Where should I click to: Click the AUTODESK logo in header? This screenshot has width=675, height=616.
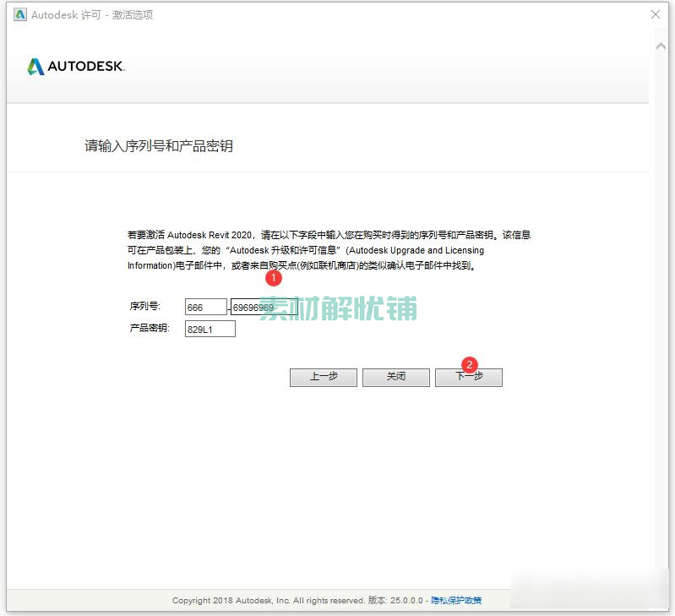[x=76, y=66]
